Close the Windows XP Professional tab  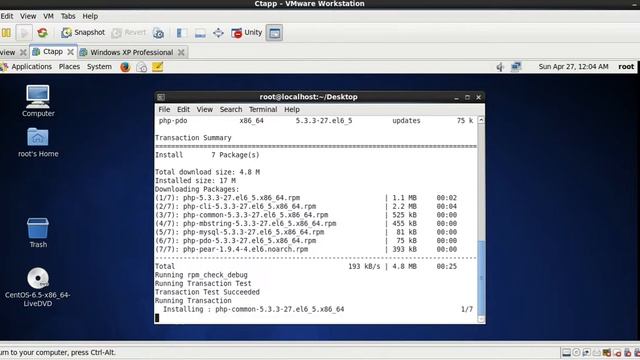pyautogui.click(x=181, y=52)
